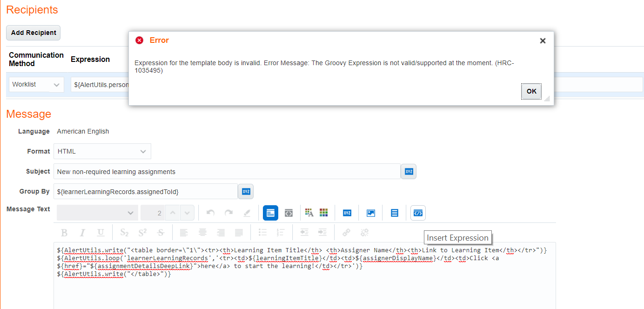The width and height of the screenshot is (644, 309).
Task: Open the Format dropdown showing HTML
Action: [102, 151]
